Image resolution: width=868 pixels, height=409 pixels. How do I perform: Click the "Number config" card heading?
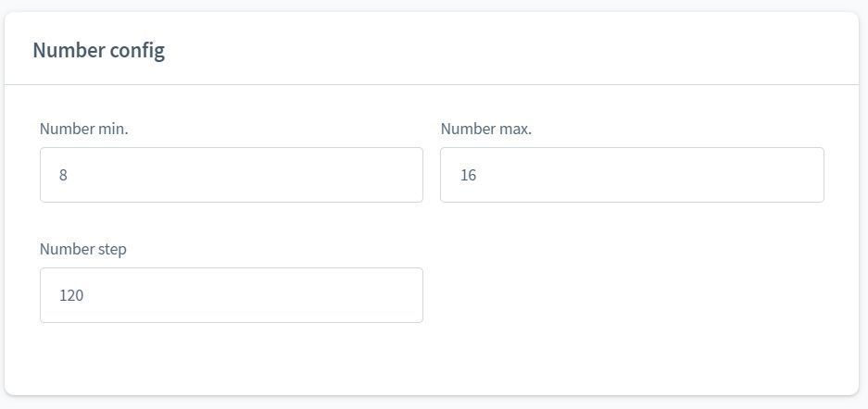[x=98, y=50]
